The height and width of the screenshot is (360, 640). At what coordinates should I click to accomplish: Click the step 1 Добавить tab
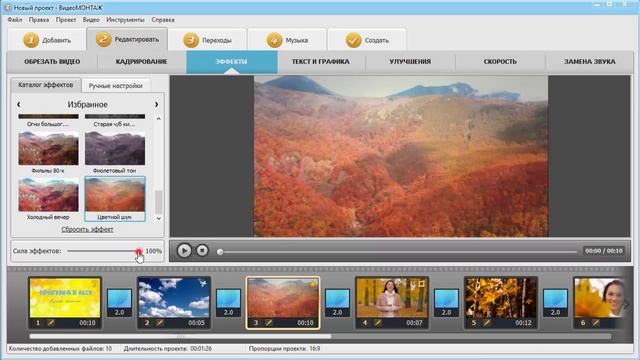point(47,40)
